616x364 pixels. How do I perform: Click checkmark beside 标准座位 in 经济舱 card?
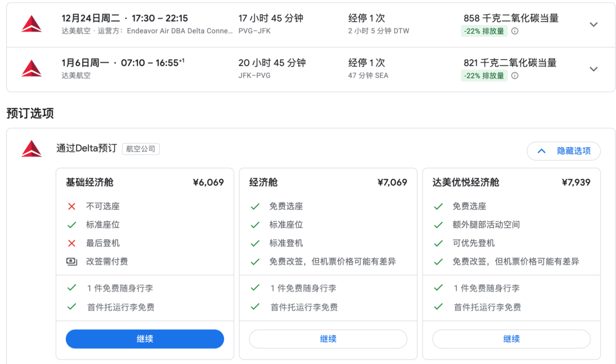(x=255, y=225)
